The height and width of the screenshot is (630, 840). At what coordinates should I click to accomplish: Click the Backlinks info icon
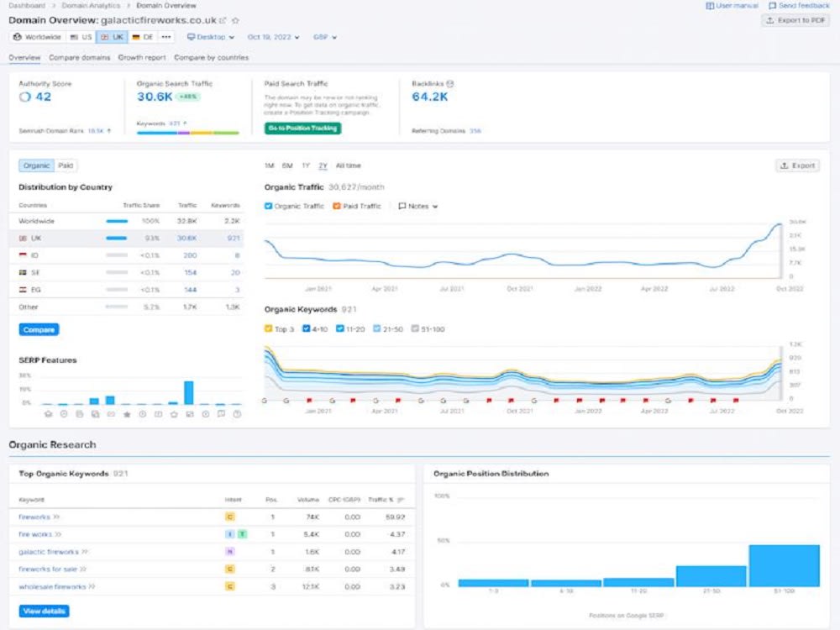tap(450, 83)
